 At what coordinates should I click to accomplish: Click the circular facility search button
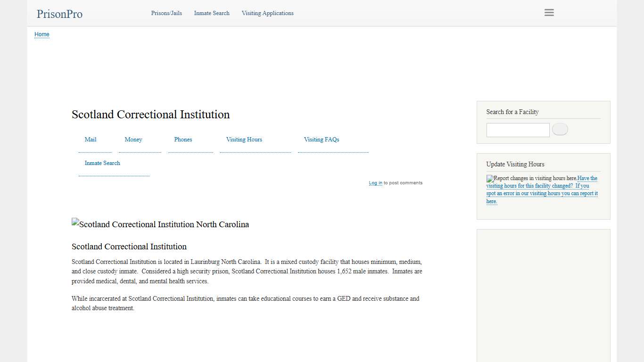560,129
